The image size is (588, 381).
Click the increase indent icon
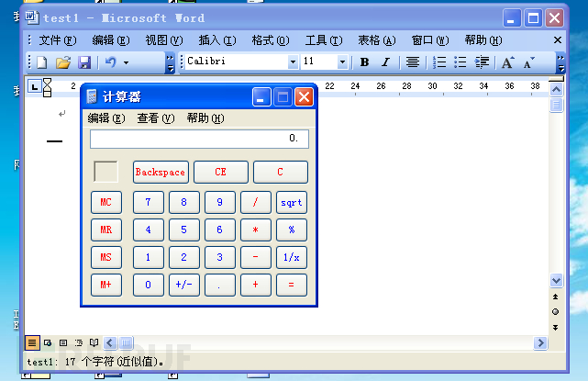coord(482,62)
